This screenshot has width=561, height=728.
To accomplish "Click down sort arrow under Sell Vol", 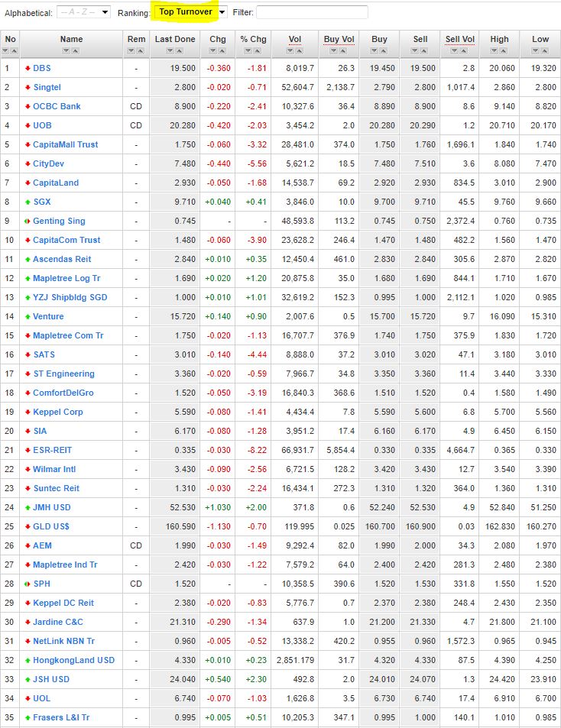I will click(455, 50).
